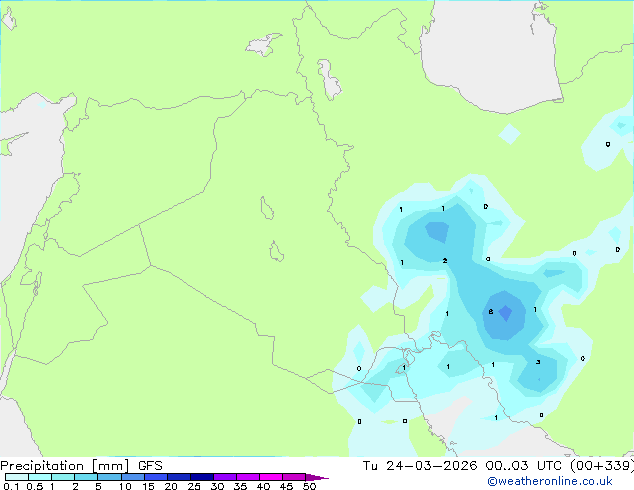Pick the 1–2 mm legend color swatch
Viewport: 634px width, 490px height.
coord(63,477)
